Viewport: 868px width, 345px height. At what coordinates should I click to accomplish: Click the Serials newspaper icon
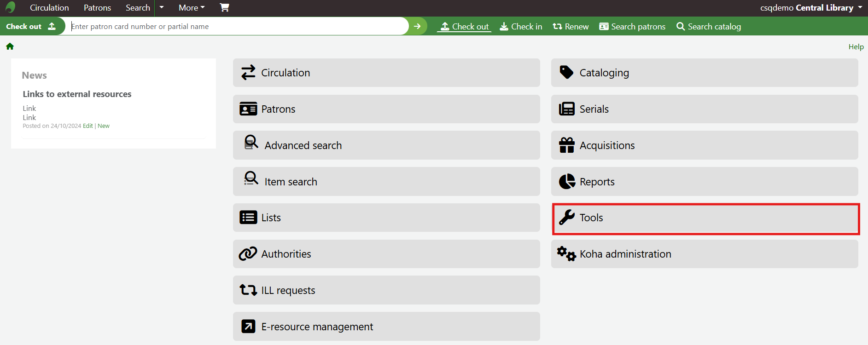click(567, 109)
